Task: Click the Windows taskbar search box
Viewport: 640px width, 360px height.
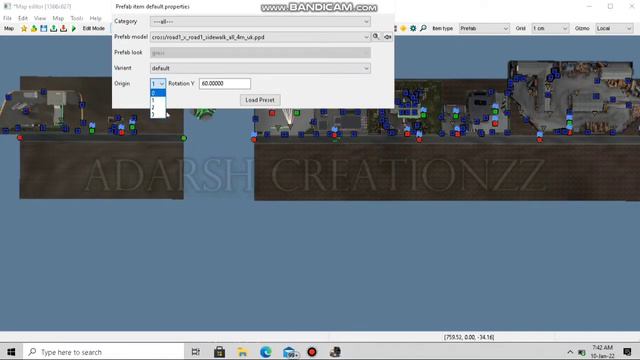Action: [x=104, y=352]
